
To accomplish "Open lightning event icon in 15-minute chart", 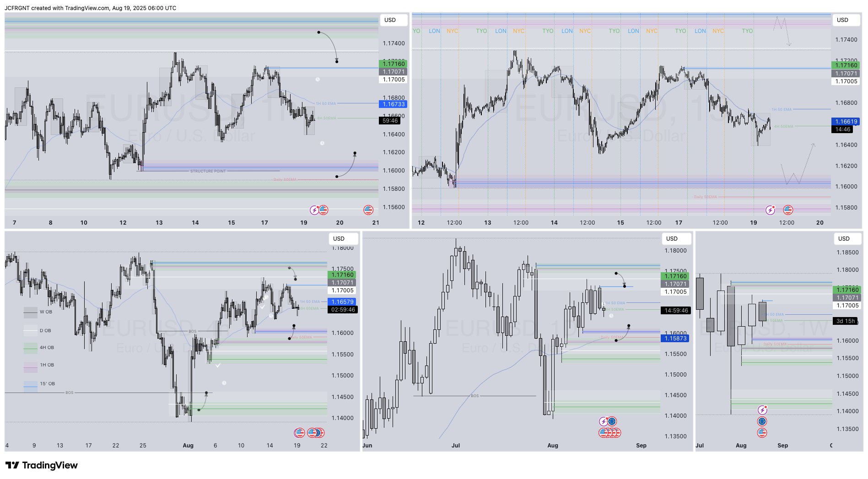I will tap(771, 210).
